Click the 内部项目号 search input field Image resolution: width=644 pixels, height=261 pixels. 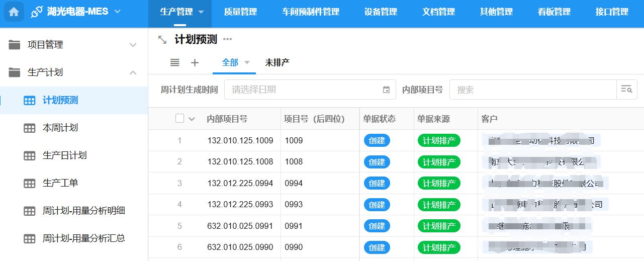533,90
